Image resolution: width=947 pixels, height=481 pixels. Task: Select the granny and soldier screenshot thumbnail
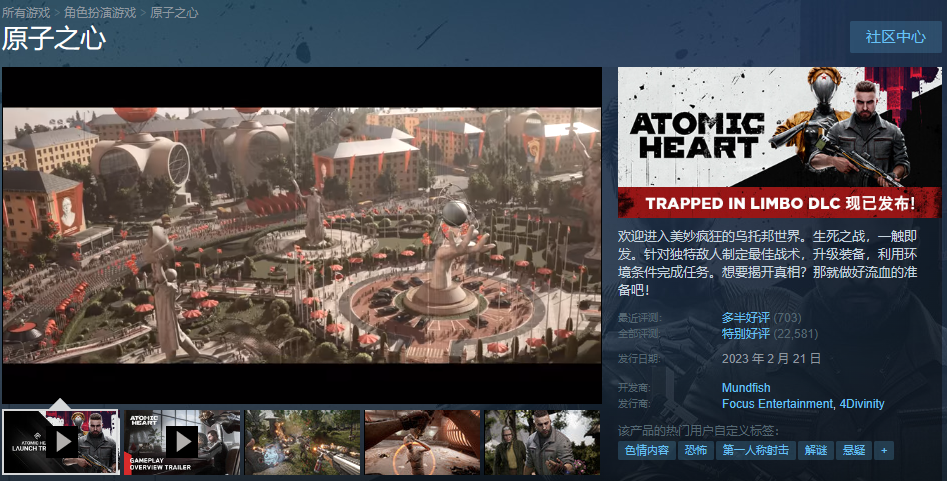tap(542, 442)
